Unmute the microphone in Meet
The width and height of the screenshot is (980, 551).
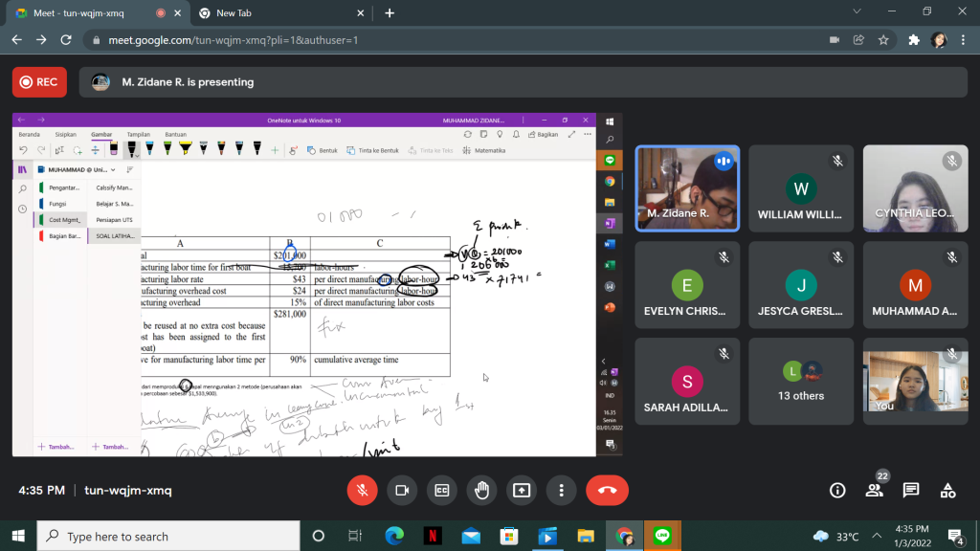click(362, 490)
